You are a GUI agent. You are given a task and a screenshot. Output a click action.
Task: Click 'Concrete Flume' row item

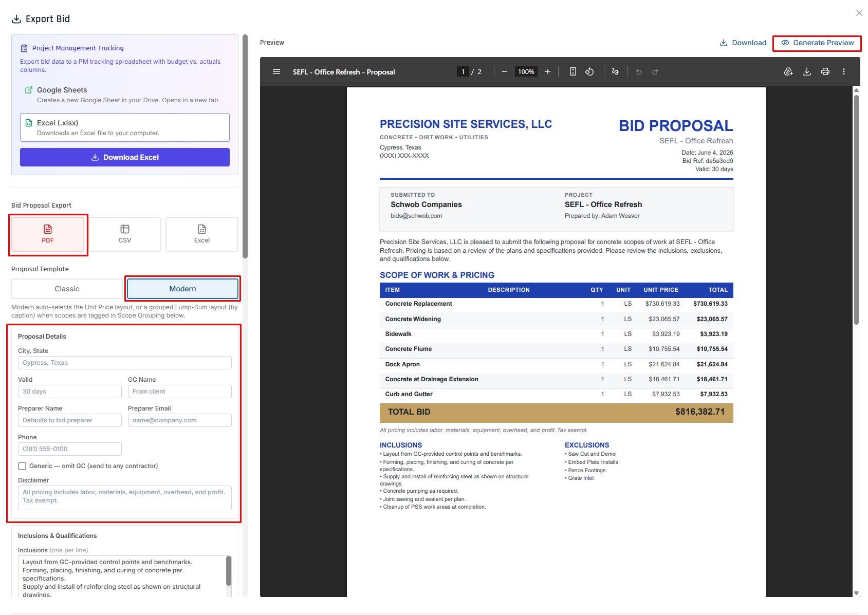coord(409,349)
